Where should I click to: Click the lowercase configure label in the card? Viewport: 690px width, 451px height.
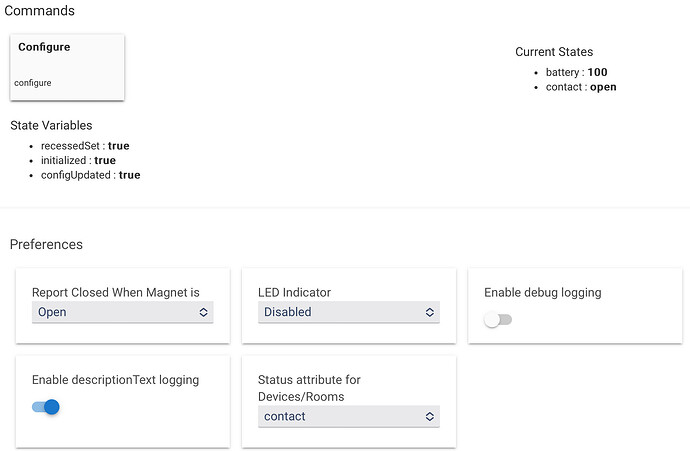(33, 83)
